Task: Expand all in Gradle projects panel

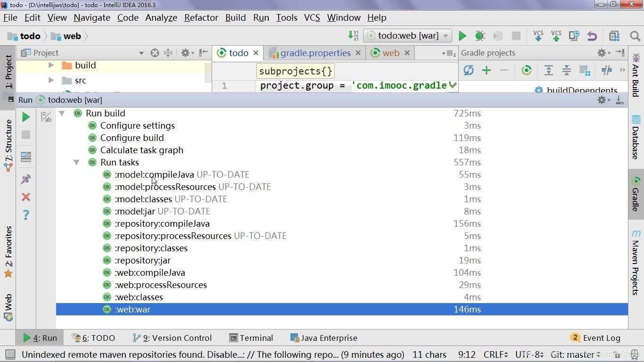Action: point(548,71)
